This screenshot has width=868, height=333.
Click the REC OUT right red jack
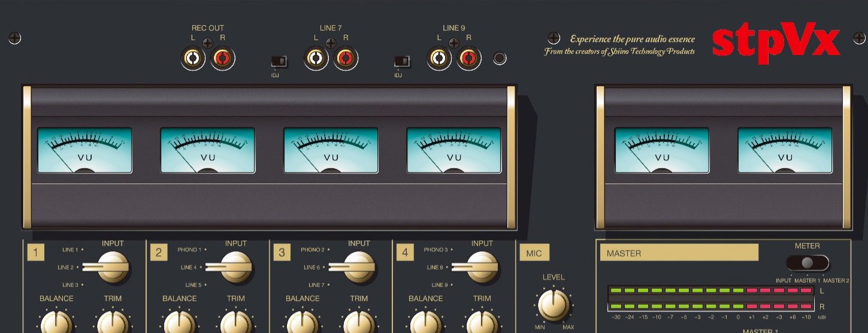point(222,59)
